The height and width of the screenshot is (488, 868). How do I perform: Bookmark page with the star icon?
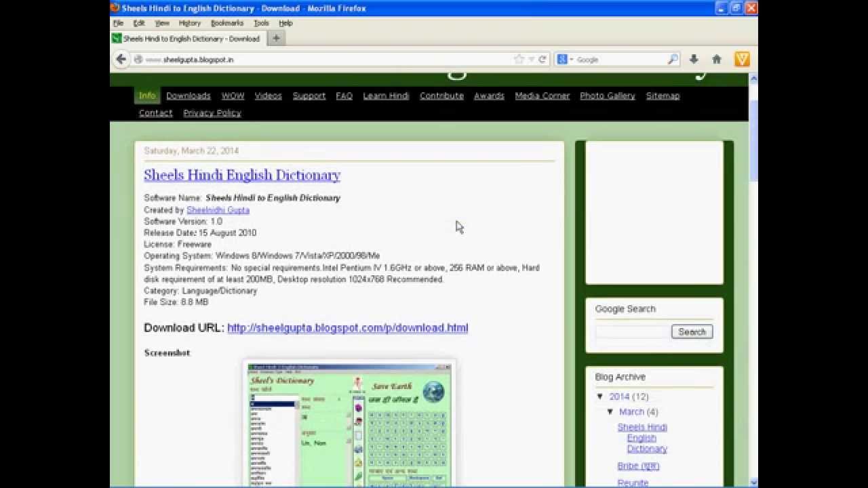[x=519, y=59]
